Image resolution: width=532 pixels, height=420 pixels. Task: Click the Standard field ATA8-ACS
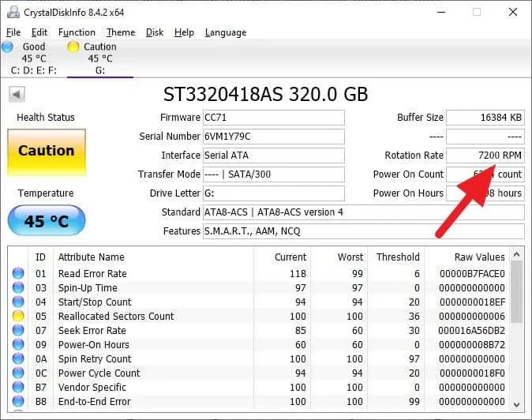[363, 212]
